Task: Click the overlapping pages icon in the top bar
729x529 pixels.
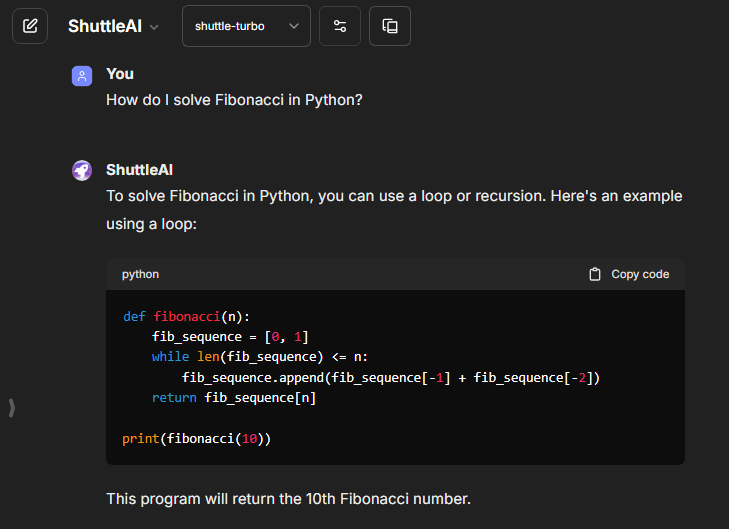Action: coord(390,26)
